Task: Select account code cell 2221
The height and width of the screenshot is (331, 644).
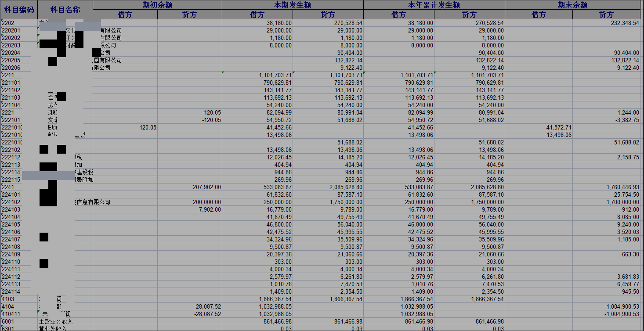Action: coord(19,112)
